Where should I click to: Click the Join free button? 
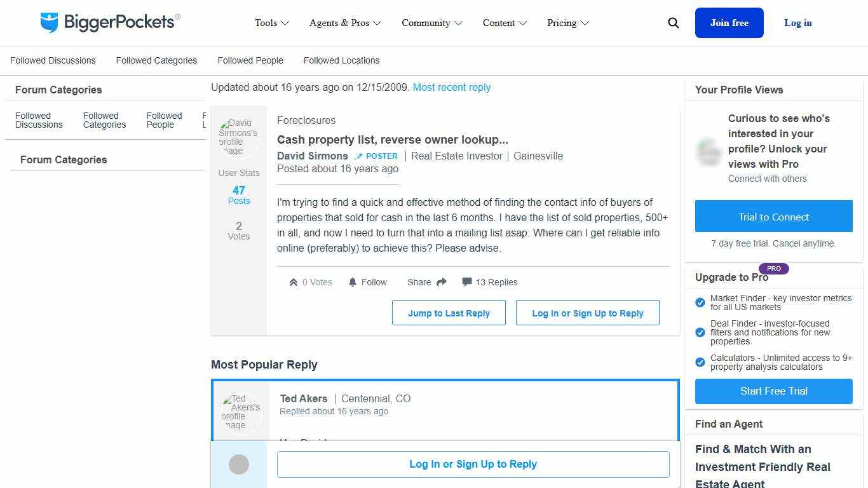(x=729, y=23)
